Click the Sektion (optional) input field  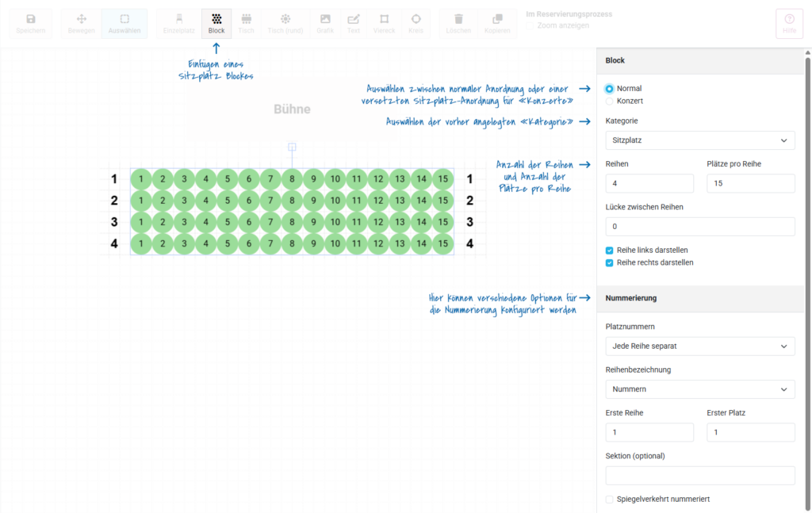click(x=699, y=476)
